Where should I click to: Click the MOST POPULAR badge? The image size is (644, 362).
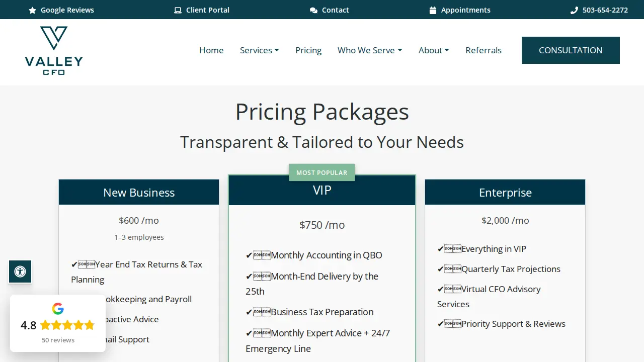(322, 172)
